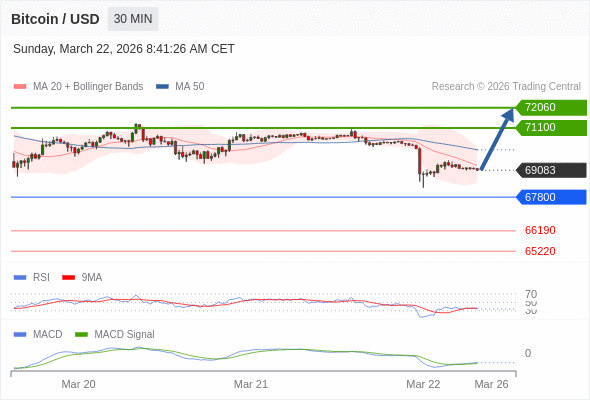Image resolution: width=590 pixels, height=400 pixels.
Task: Click the 'Mar 22' date axis label
Action: [423, 384]
